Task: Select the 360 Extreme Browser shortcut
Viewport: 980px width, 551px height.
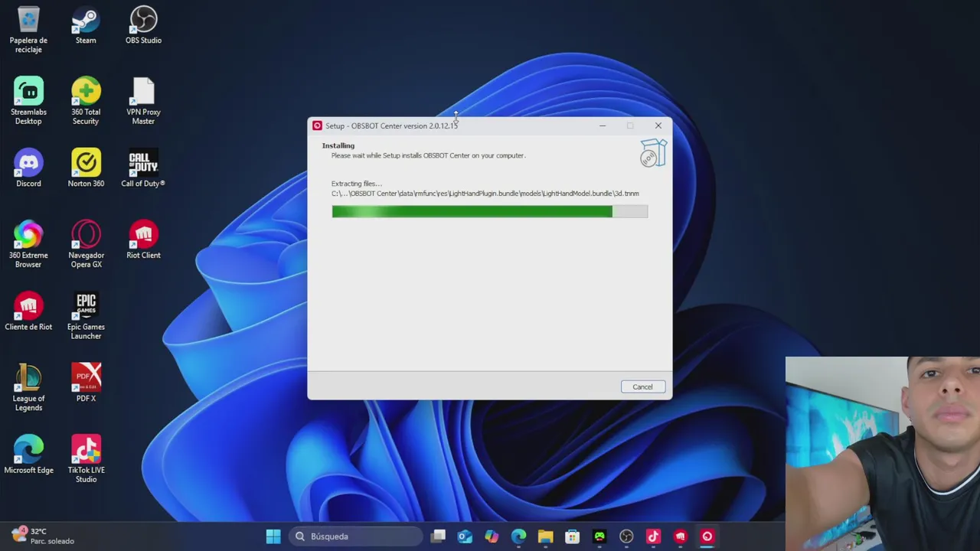Action: coord(28,244)
